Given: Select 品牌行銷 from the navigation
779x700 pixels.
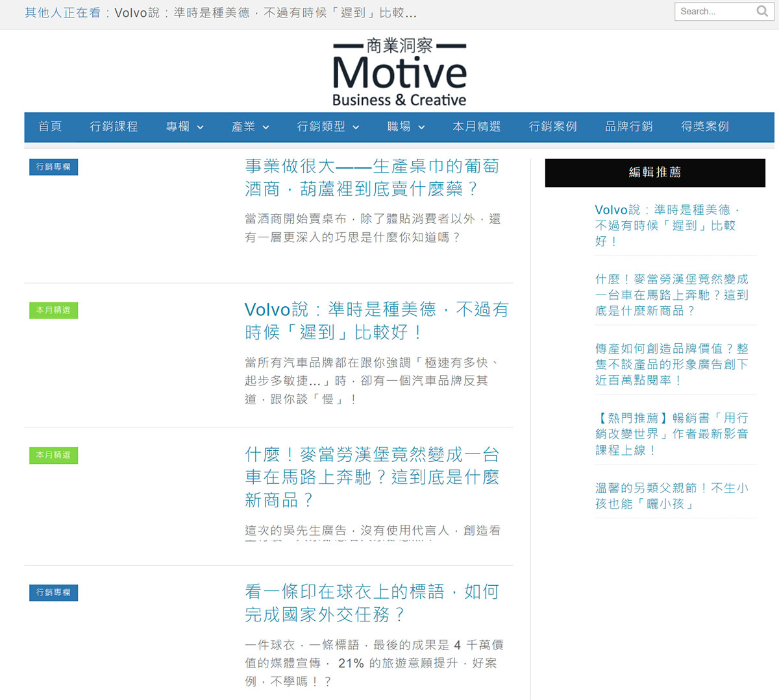Looking at the screenshot, I should 628,127.
